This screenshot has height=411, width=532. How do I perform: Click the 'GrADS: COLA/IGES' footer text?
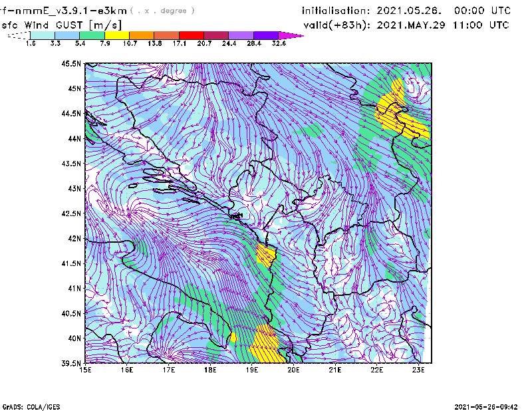tap(31, 407)
